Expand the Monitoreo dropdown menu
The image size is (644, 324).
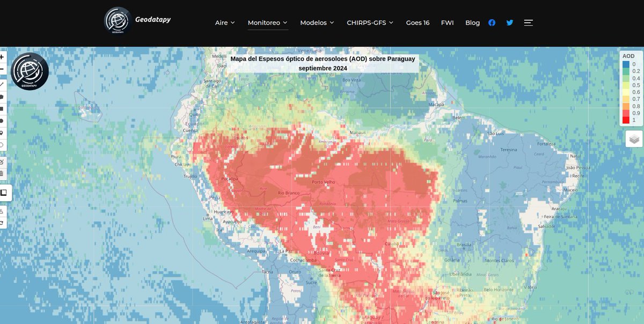268,23
